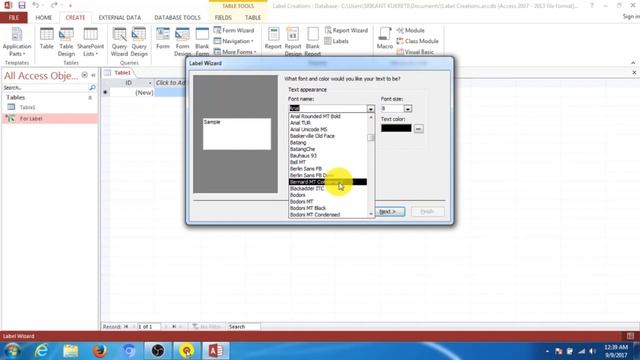Open the Application Parts gallery
This screenshot has width=640, height=360.
tap(17, 42)
